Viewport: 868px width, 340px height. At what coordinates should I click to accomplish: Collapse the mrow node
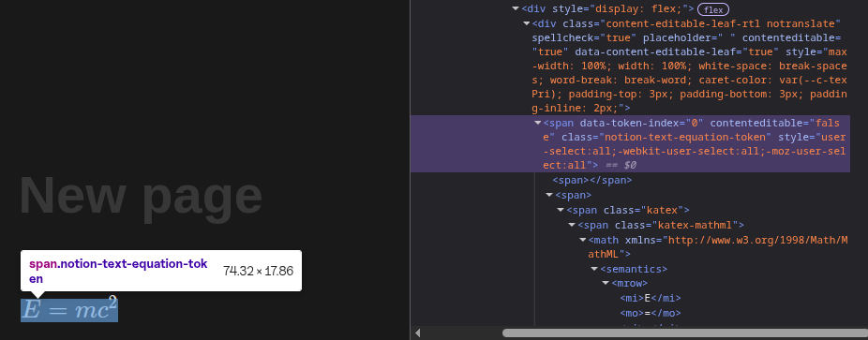pyautogui.click(x=606, y=284)
